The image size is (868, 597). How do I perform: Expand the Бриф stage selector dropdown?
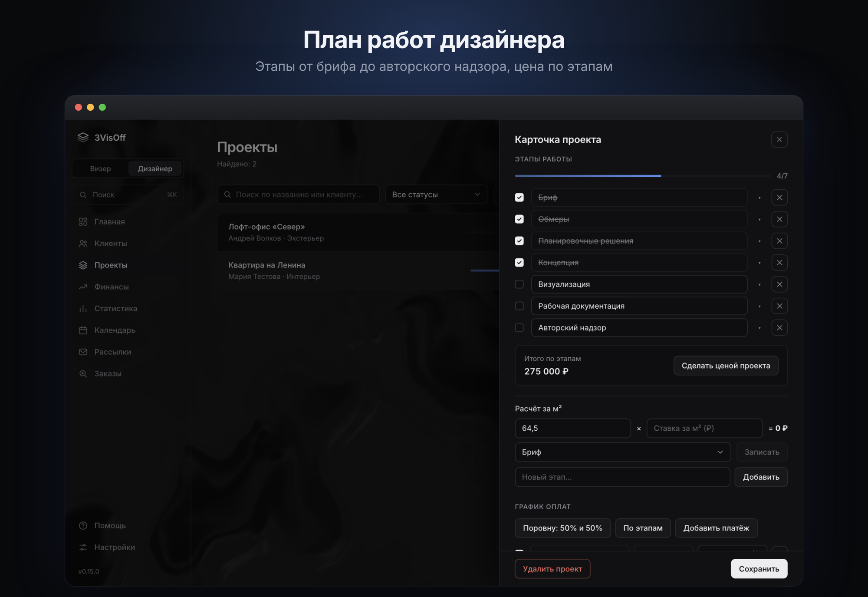click(622, 452)
